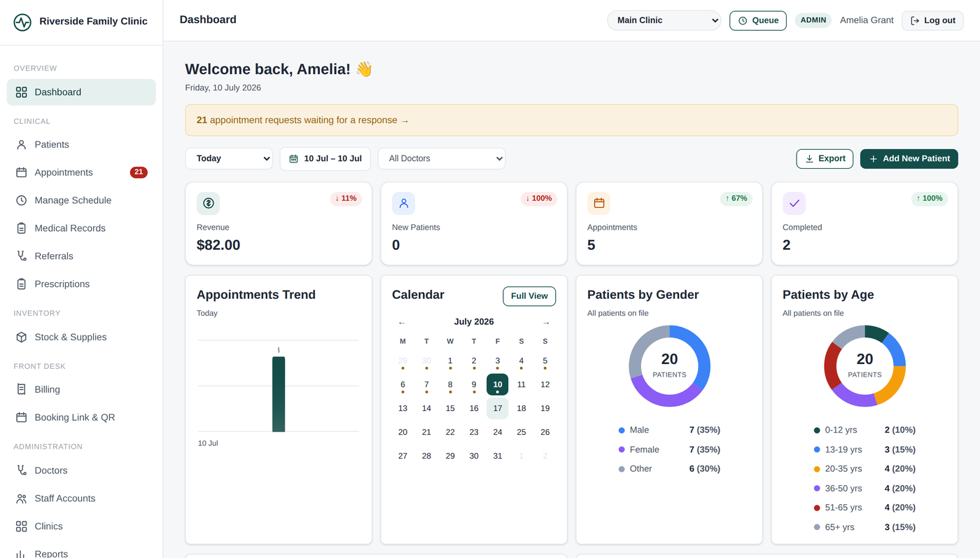This screenshot has height=558, width=980.
Task: Open the 10 Jul – 10 Jul date range picker
Action: (x=325, y=158)
